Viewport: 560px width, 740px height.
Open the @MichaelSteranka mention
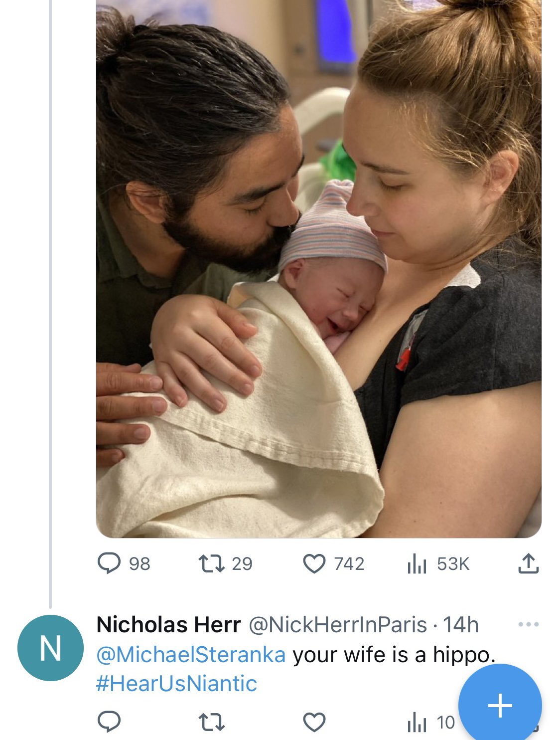(x=191, y=654)
